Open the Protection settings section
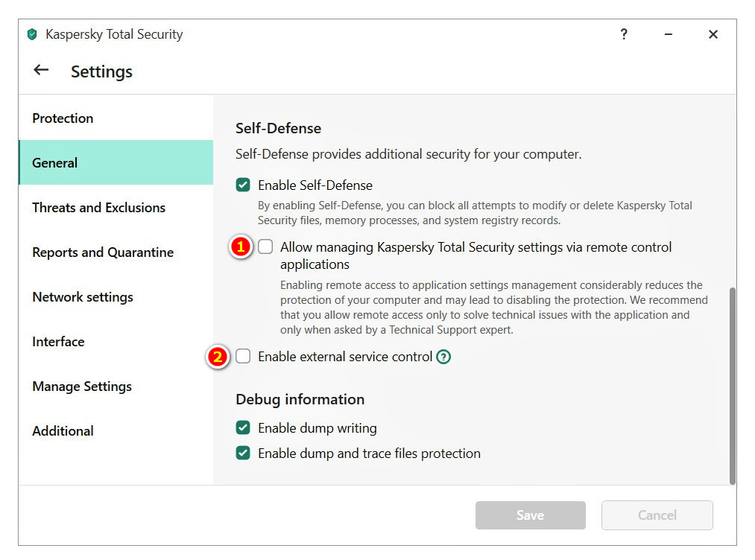Image resolution: width=755 pixels, height=560 pixels. pyautogui.click(x=116, y=118)
